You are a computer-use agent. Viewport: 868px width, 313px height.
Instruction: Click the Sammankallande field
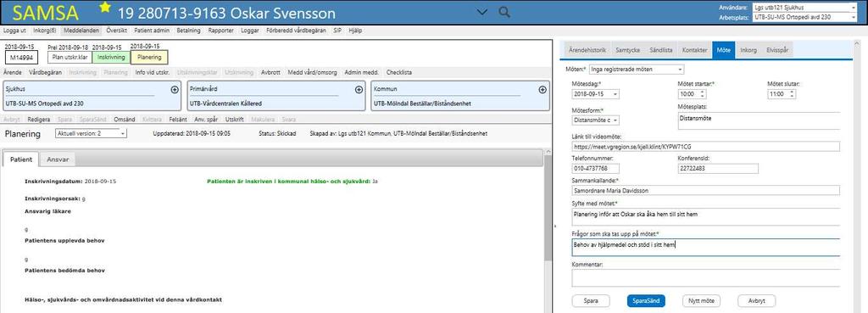click(706, 191)
